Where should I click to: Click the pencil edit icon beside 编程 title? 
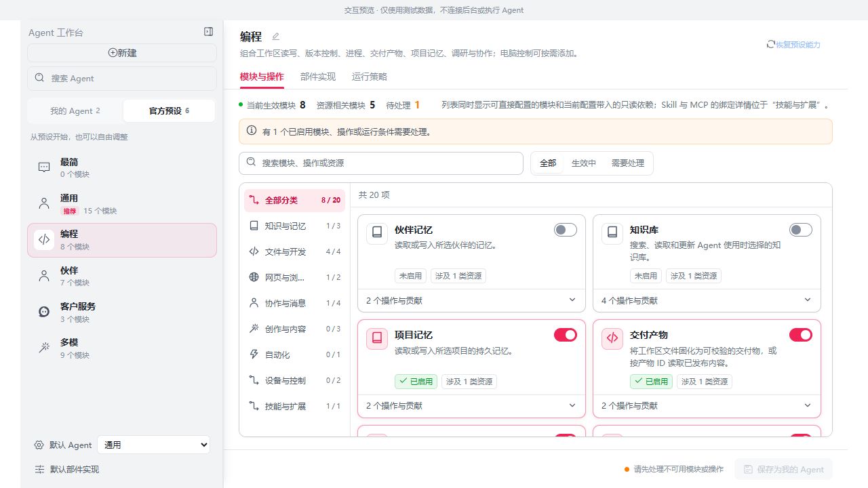tap(275, 37)
